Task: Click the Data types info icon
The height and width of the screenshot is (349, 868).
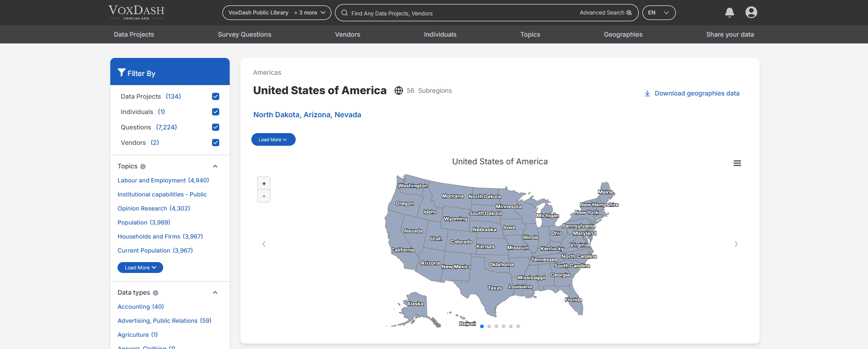Action: point(156,293)
